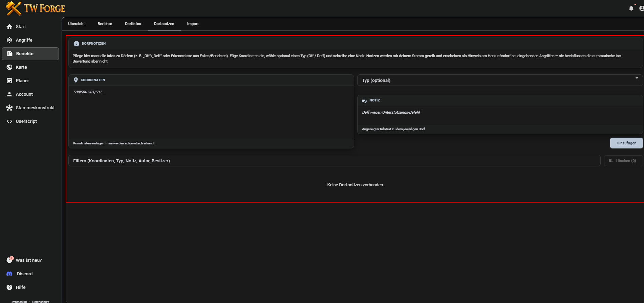Click the Löschen (0) button
Viewport: 644px width, 303px height.
coord(623,161)
